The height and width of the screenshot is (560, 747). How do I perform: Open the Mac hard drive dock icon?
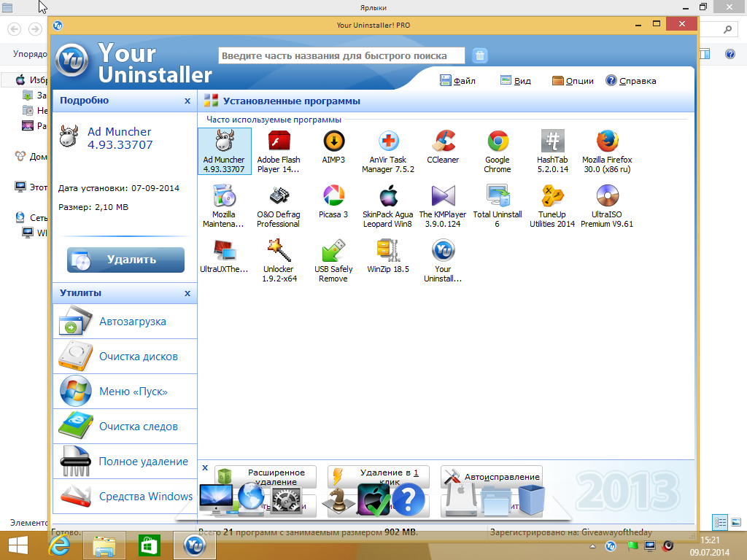pos(460,500)
